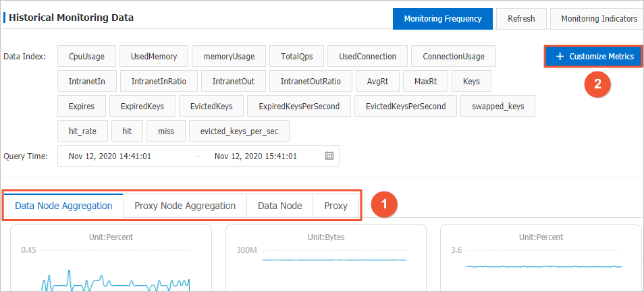
Task: Click Customize Metrics button
Action: click(593, 57)
